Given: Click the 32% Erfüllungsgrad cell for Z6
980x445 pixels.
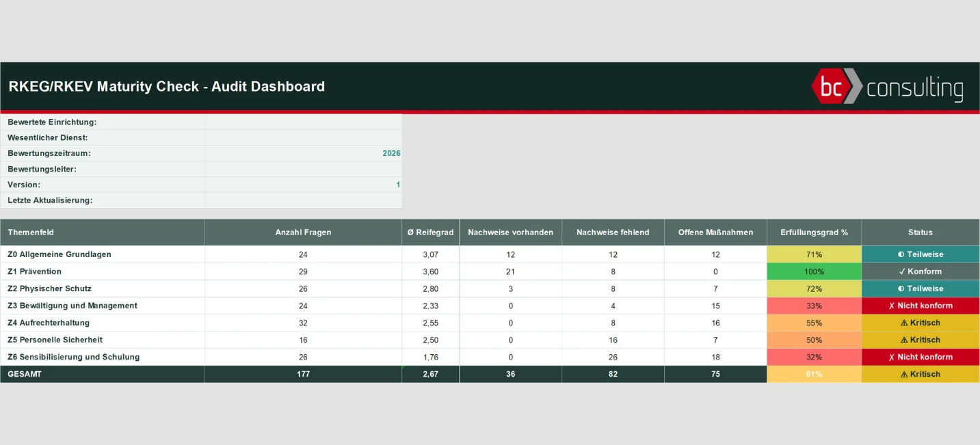Looking at the screenshot, I should tap(814, 357).
